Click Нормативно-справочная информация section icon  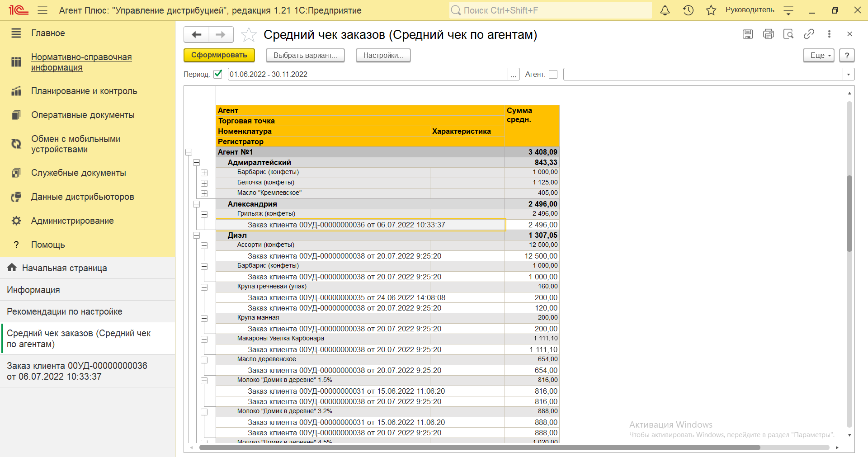(16, 62)
